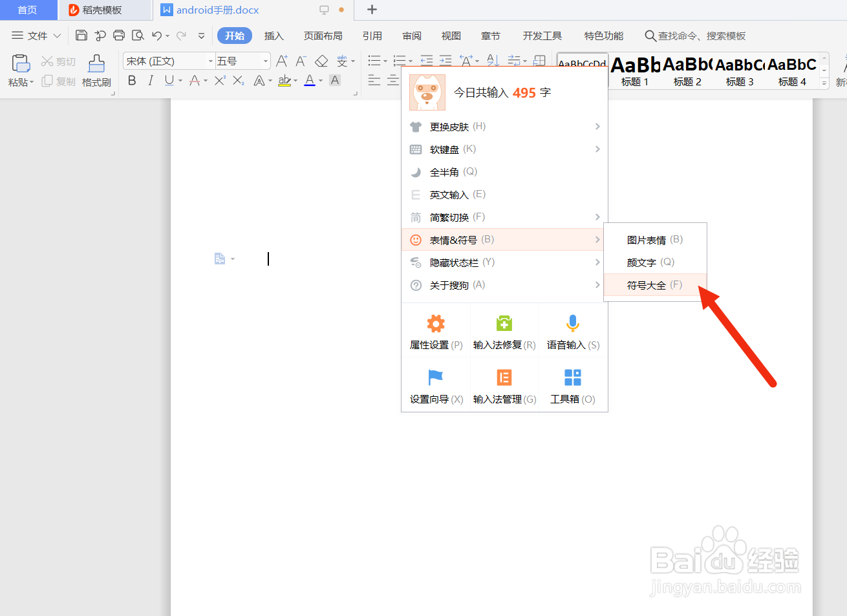
Task: Click the Save icon in quick access toolbar
Action: tap(81, 36)
